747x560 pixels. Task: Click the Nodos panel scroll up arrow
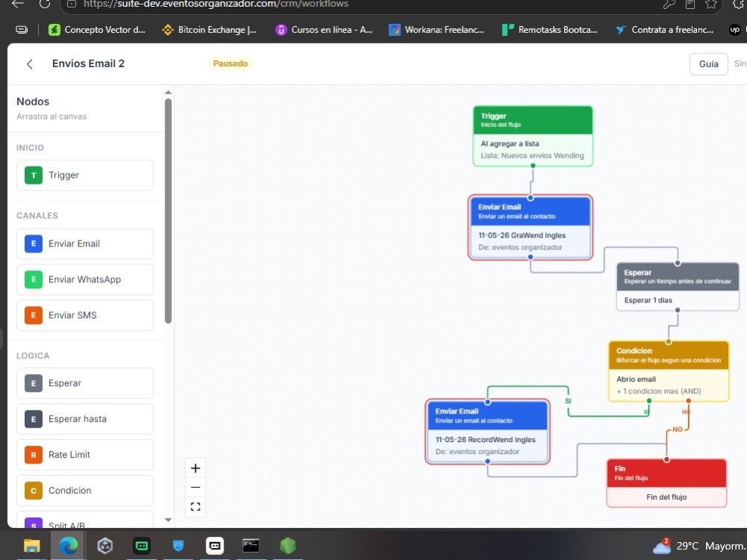[x=168, y=93]
